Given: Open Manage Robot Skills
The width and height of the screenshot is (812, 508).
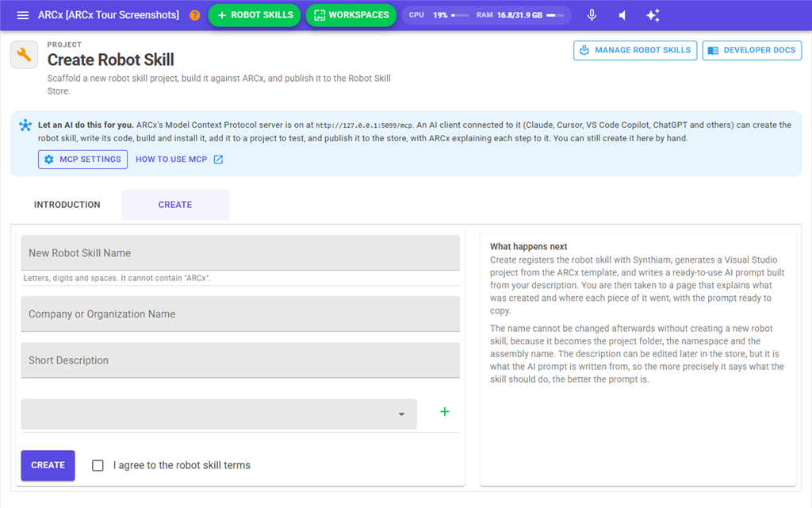Looking at the screenshot, I should [635, 50].
